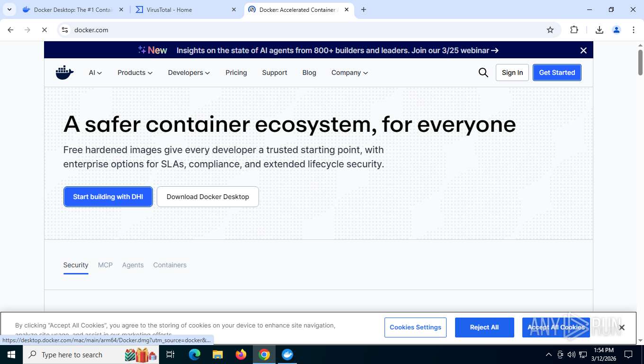This screenshot has height=364, width=644.
Task: Close the Docker Desktop tab
Action: point(121,9)
